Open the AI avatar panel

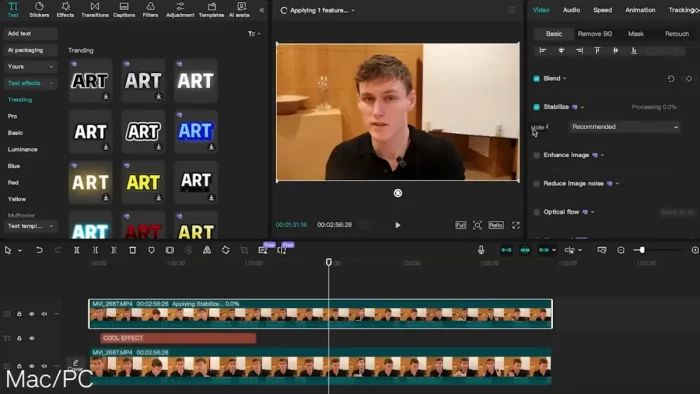(240, 10)
